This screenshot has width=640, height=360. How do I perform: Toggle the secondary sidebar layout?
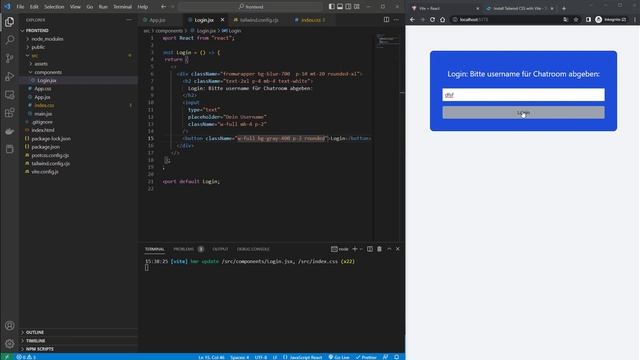point(348,7)
